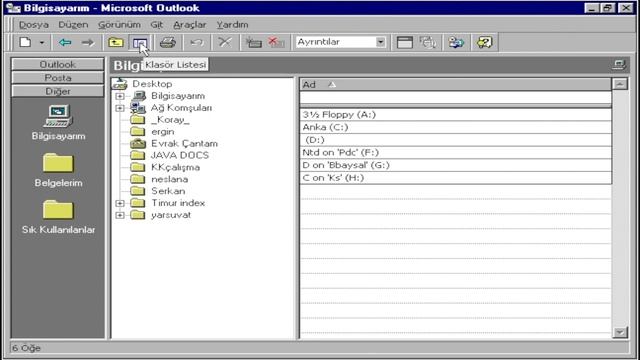The height and width of the screenshot is (360, 640).
Task: Select the Timur index folder
Action: (x=178, y=203)
